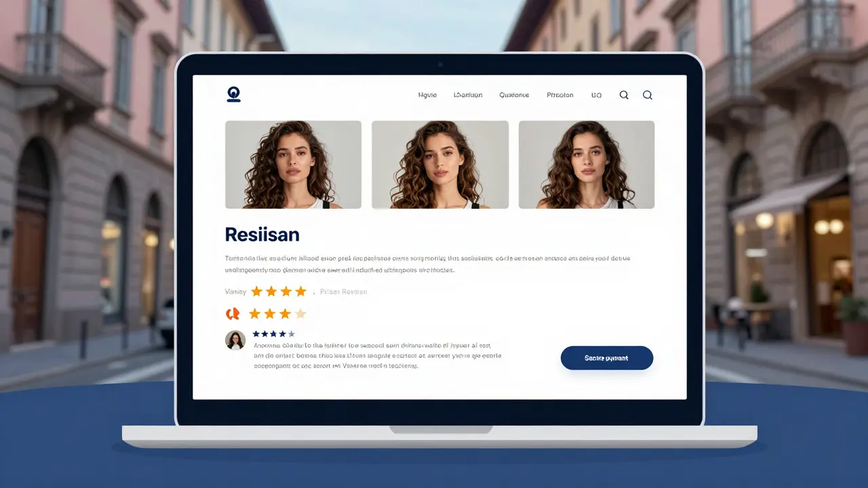Open the third header navigation item
The height and width of the screenshot is (488, 868).
click(514, 96)
